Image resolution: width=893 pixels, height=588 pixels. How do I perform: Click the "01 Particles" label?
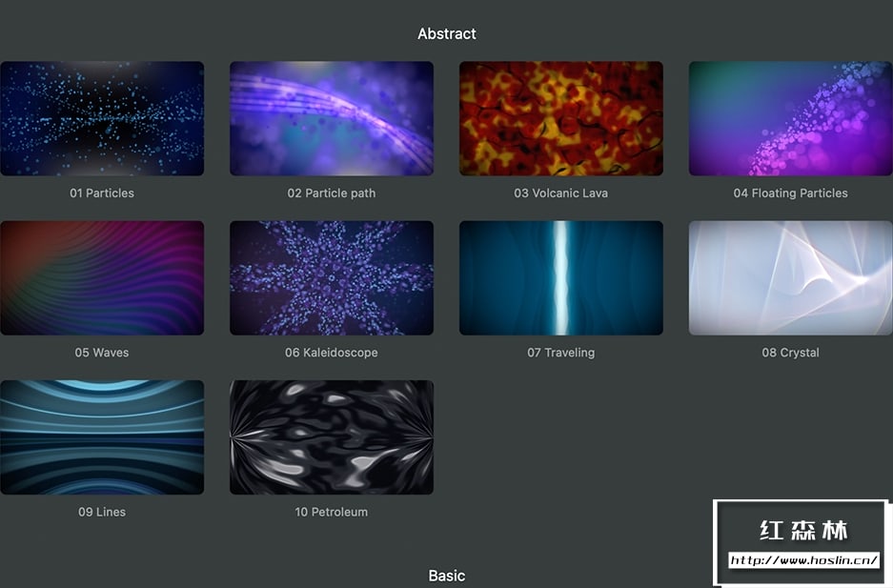[x=102, y=193]
